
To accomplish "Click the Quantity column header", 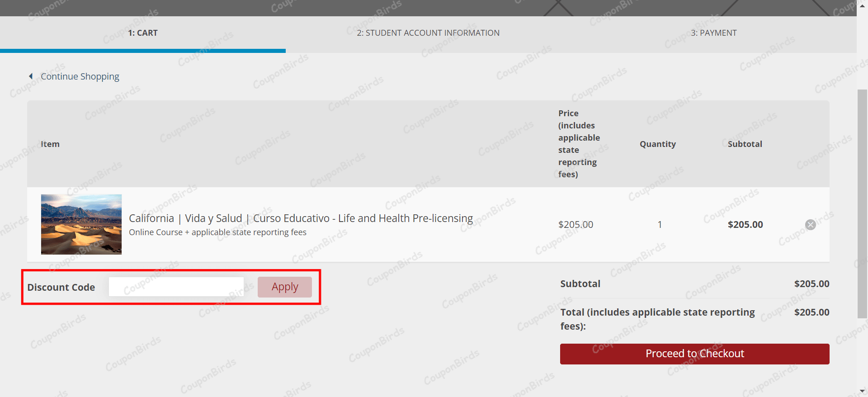I will (x=658, y=144).
